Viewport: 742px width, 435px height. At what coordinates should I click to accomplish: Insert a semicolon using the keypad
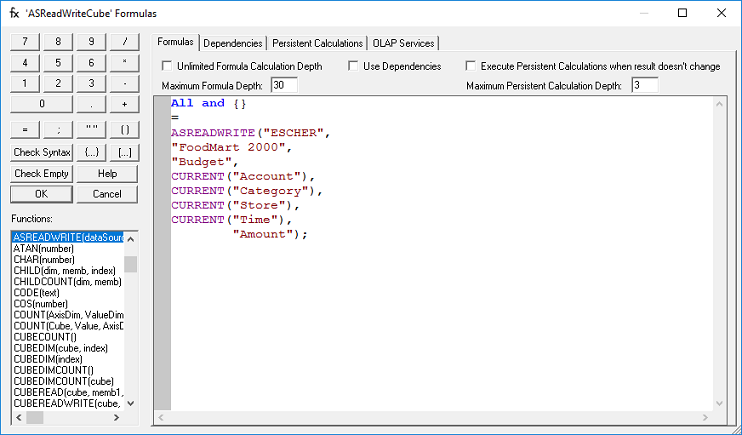click(x=58, y=130)
